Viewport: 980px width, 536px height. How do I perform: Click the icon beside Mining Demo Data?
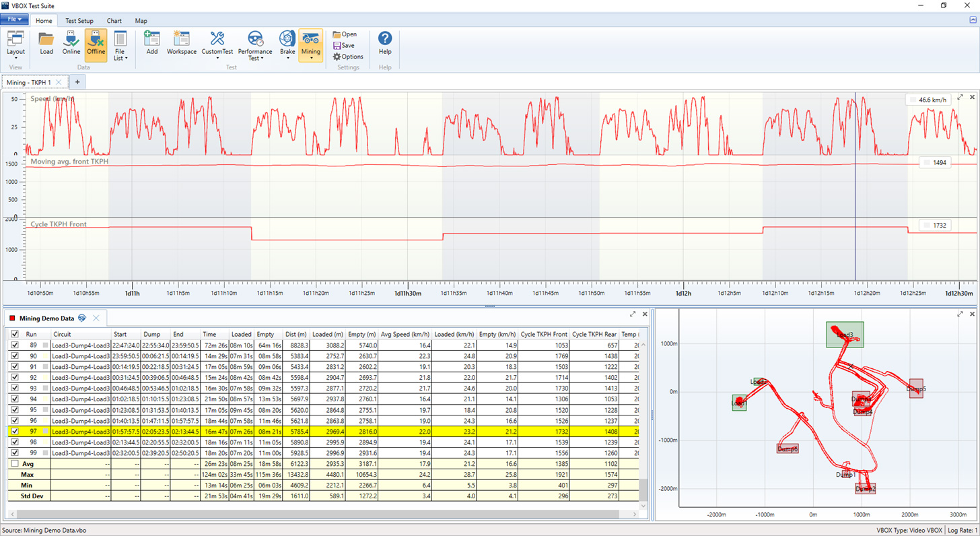coord(82,318)
